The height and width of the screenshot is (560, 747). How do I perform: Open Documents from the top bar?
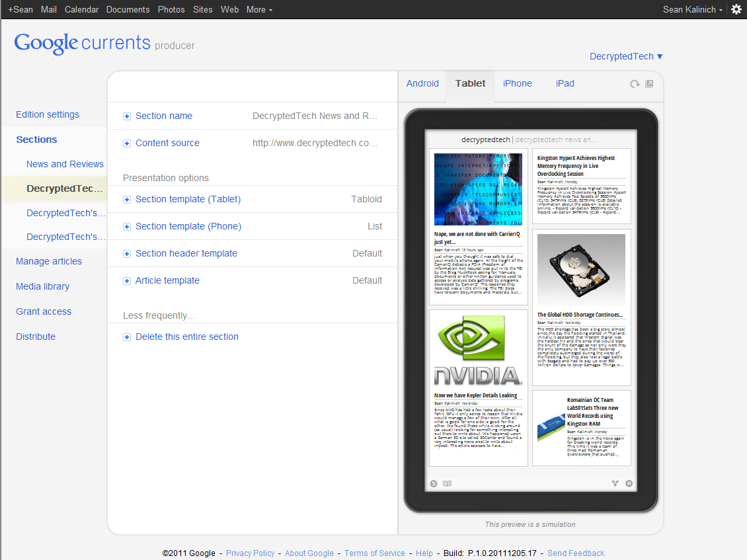pos(128,9)
